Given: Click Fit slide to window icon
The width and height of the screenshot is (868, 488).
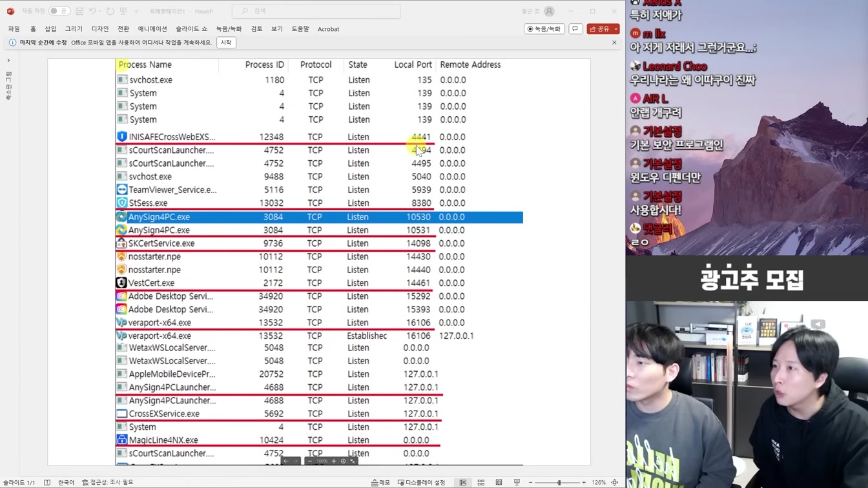Looking at the screenshot, I should click(x=614, y=482).
